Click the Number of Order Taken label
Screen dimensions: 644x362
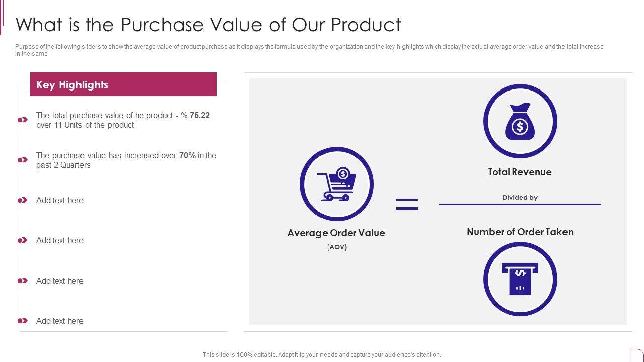coord(520,232)
